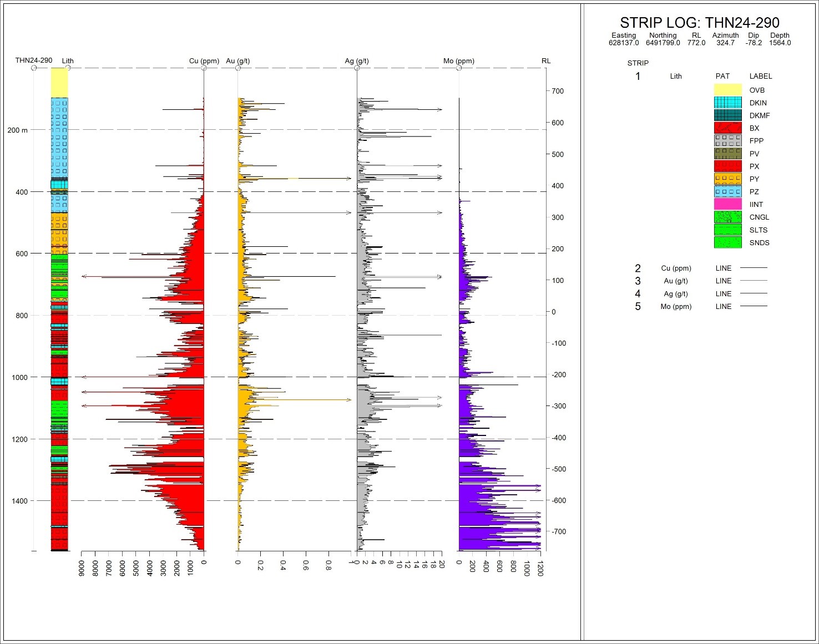Image resolution: width=819 pixels, height=644 pixels.
Task: Click the CNGL conglomerate pattern icon
Action: [727, 217]
